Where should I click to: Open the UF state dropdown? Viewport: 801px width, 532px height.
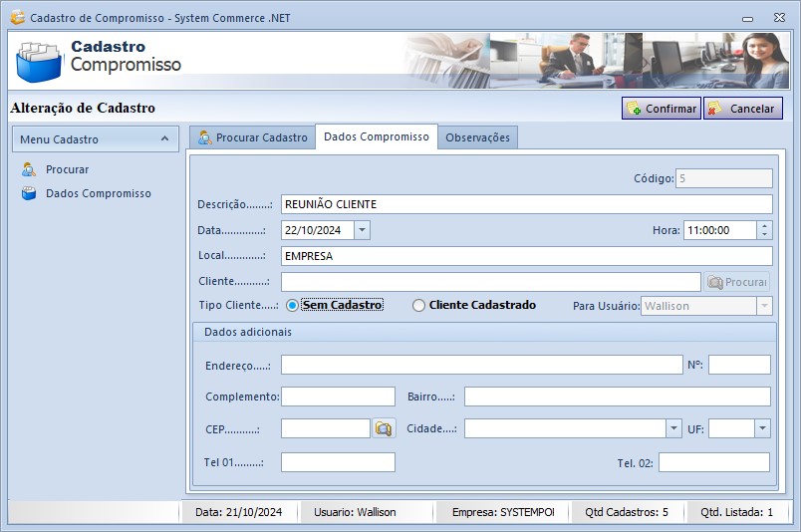[762, 428]
